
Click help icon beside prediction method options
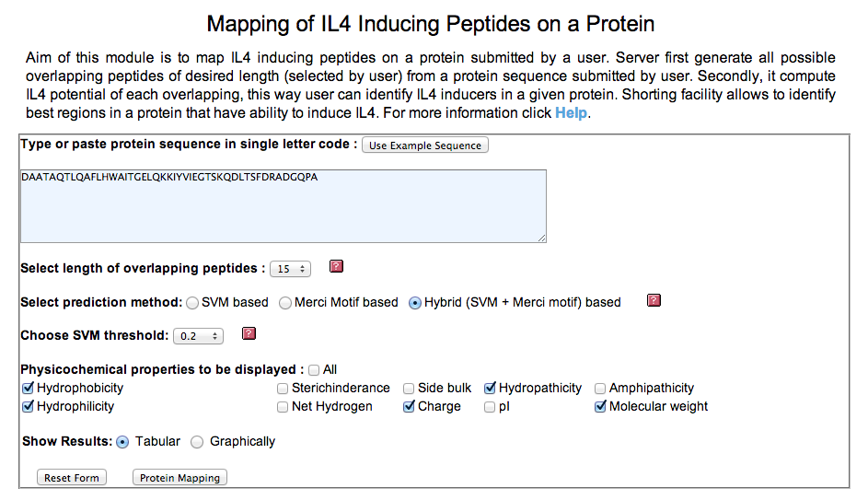pyautogui.click(x=654, y=300)
